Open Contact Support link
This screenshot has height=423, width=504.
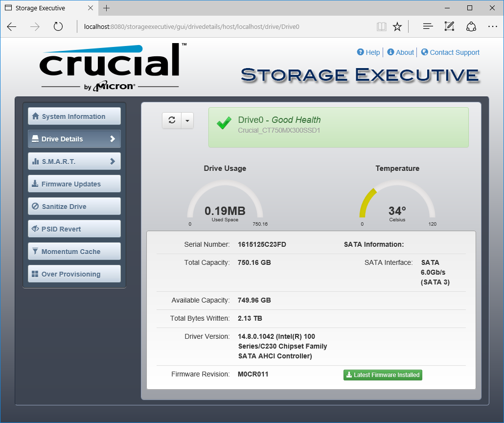pos(450,52)
